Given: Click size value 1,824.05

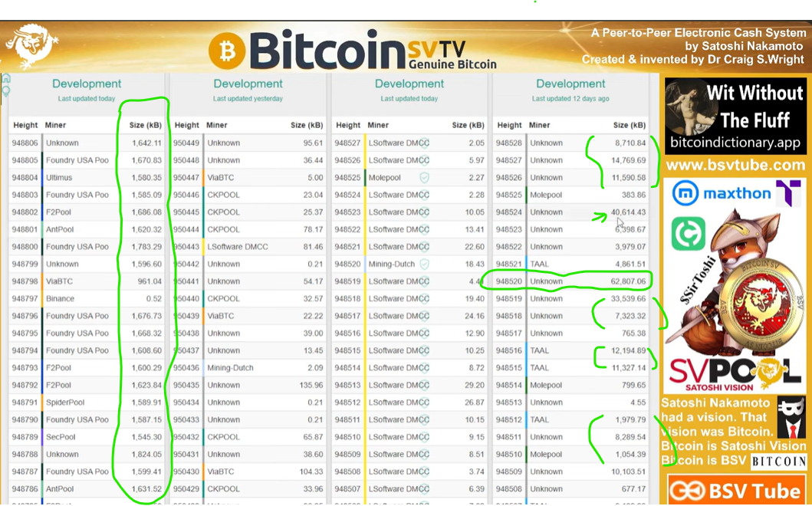Looking at the screenshot, I should (146, 454).
